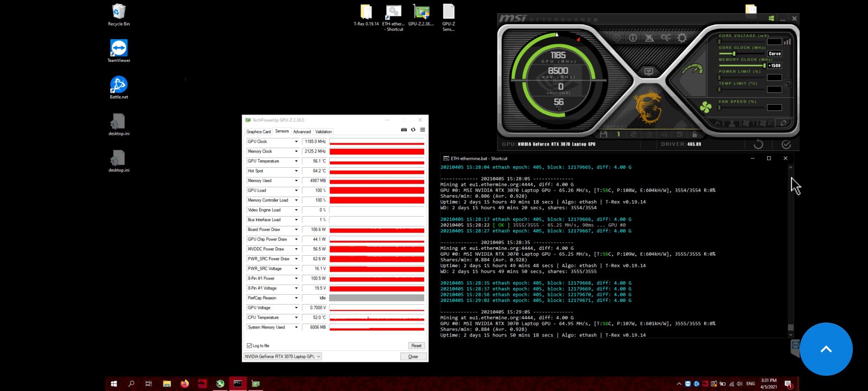Open the NVIDIA GeForce RTX 3070 GPU selector

283,356
